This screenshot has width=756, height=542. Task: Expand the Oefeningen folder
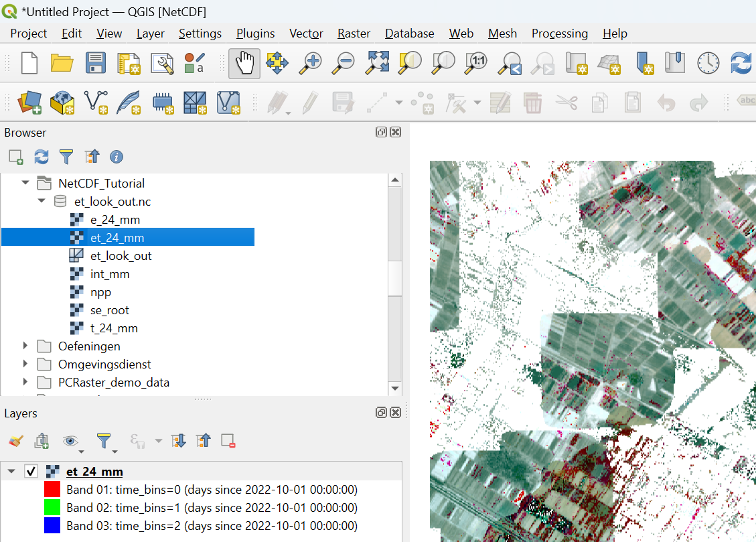tap(25, 346)
